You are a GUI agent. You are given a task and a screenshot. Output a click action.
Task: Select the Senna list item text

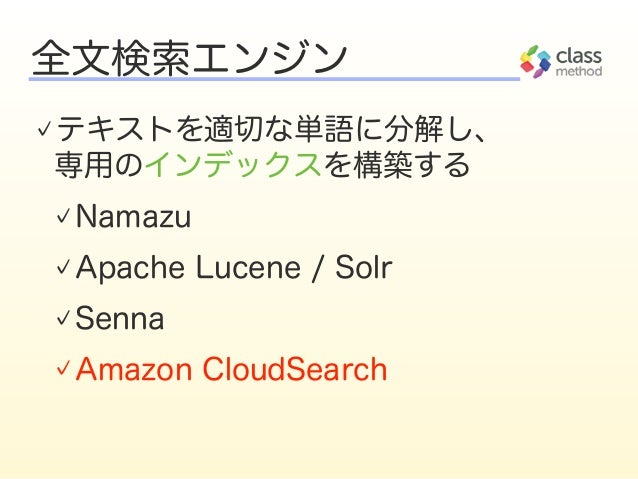click(x=120, y=318)
